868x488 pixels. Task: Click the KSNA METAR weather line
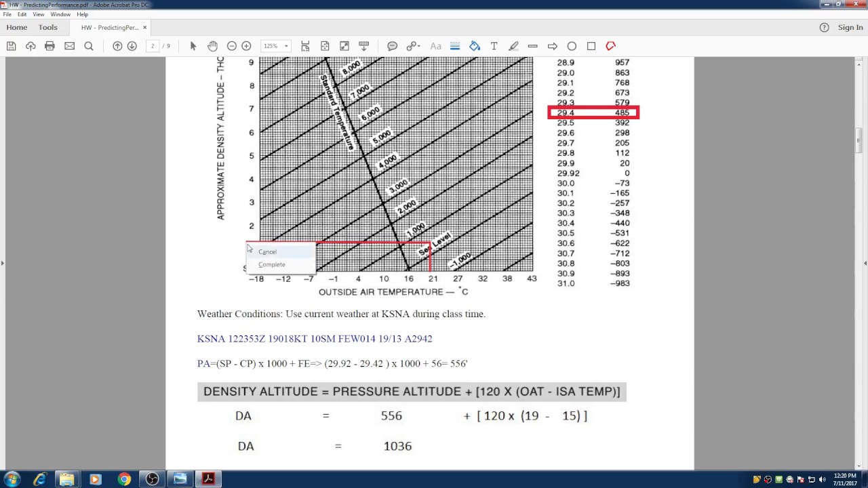315,338
